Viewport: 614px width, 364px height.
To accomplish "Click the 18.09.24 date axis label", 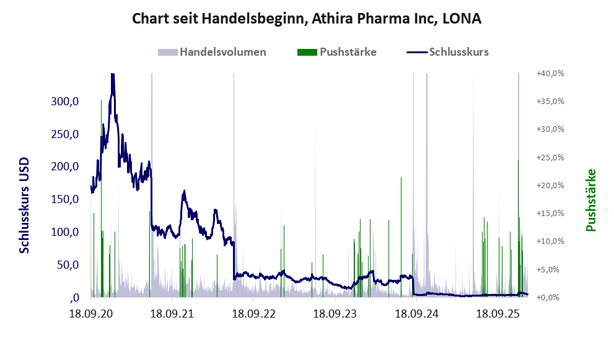I will (416, 314).
